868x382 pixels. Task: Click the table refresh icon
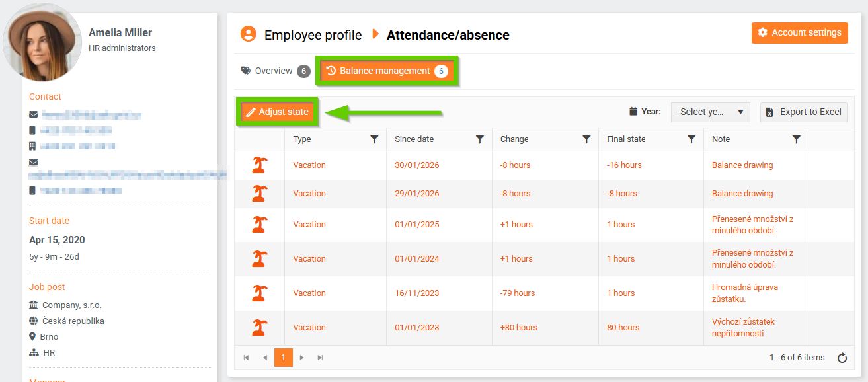(842, 358)
